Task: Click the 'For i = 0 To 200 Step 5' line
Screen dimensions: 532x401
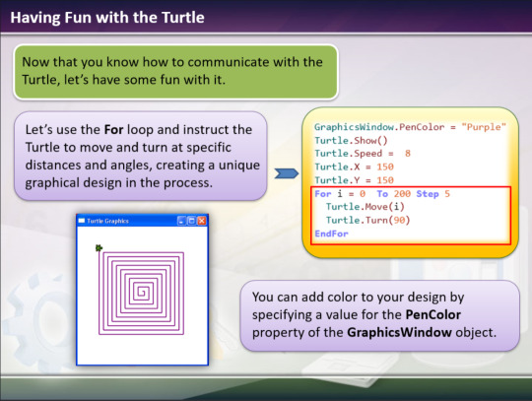Action: point(382,194)
